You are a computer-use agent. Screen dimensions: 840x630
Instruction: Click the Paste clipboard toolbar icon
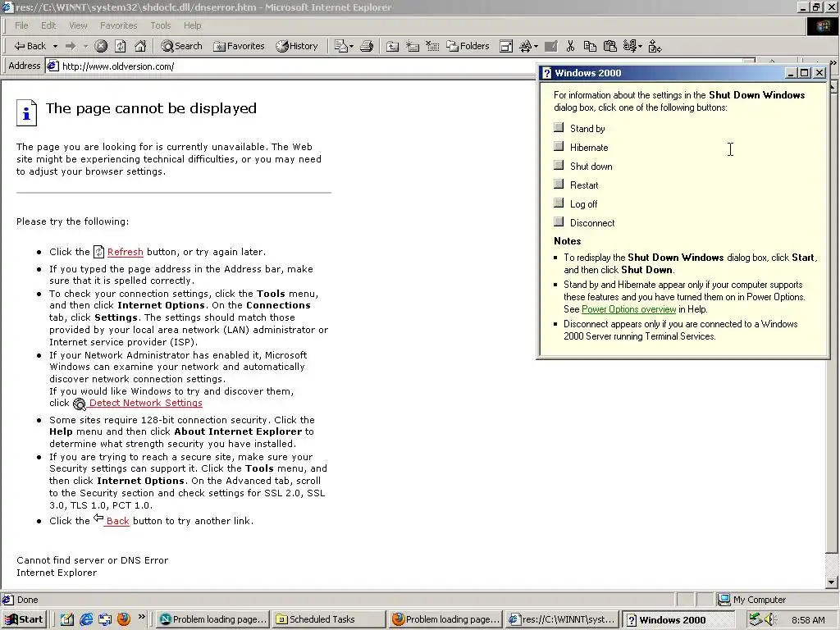(x=609, y=46)
